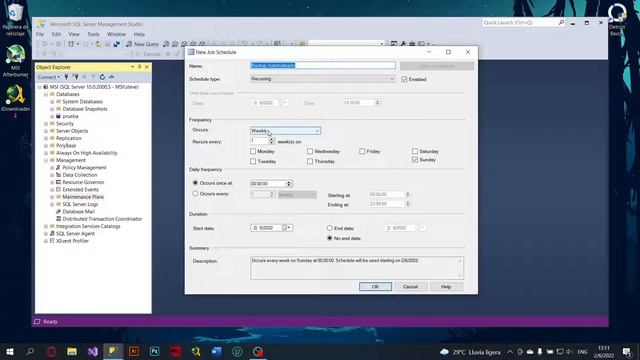Open the Help menu
Screen dimensions: 640x360
(139, 34)
